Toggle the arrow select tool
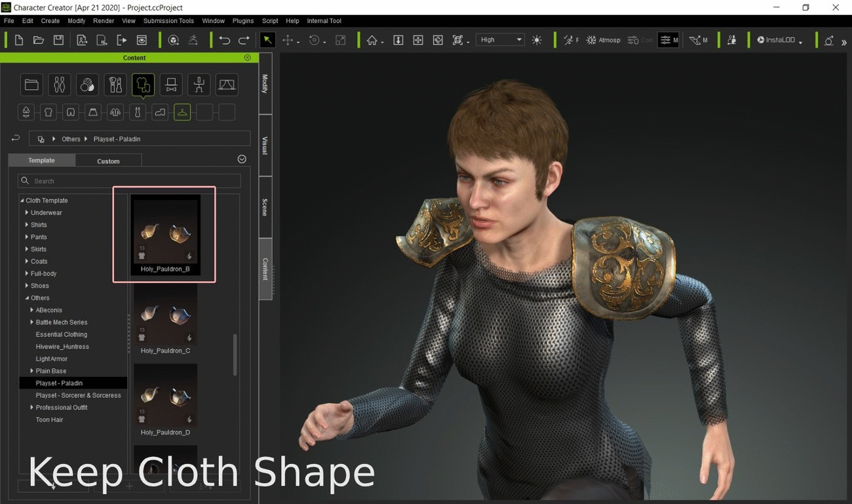The height and width of the screenshot is (504, 852). tap(267, 40)
